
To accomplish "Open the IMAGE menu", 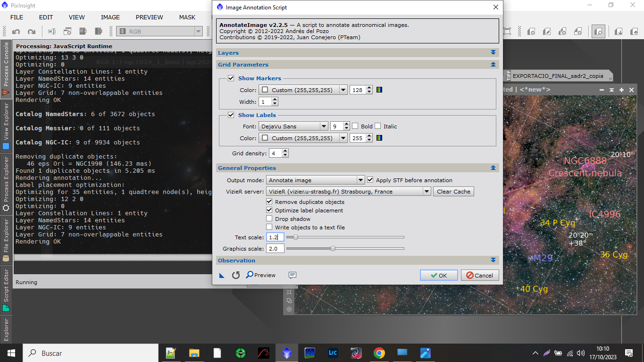I will coord(110,17).
